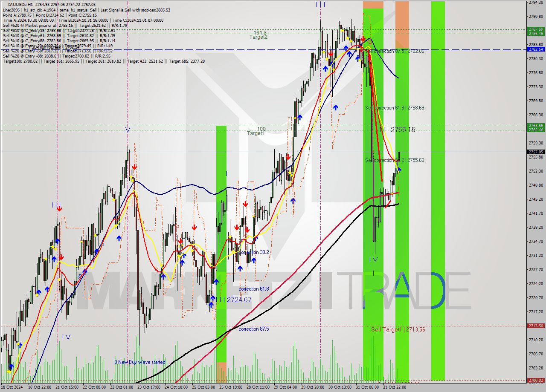
Task: Click the 'Sell %10 @ C_Entry88' line
Action: pyautogui.click(x=59, y=40)
